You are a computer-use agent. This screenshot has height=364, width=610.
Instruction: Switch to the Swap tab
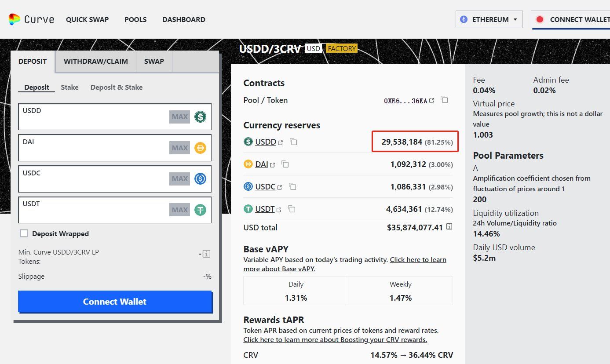pyautogui.click(x=154, y=62)
